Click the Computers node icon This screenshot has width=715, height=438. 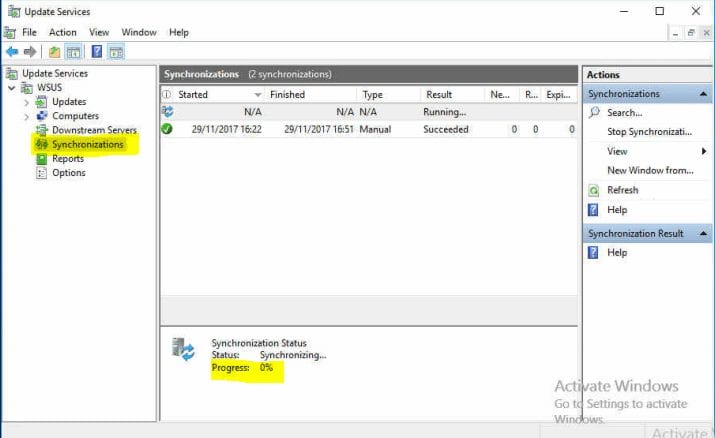coord(41,116)
